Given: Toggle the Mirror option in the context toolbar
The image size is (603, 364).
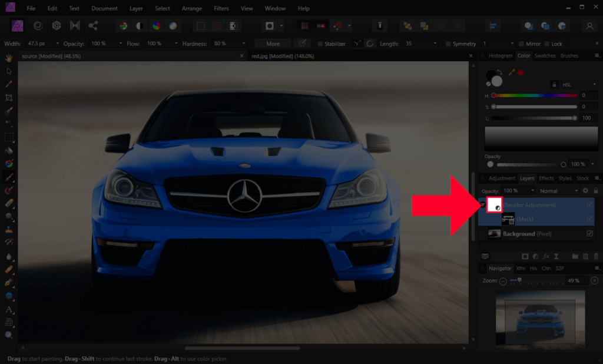Looking at the screenshot, I should point(523,43).
